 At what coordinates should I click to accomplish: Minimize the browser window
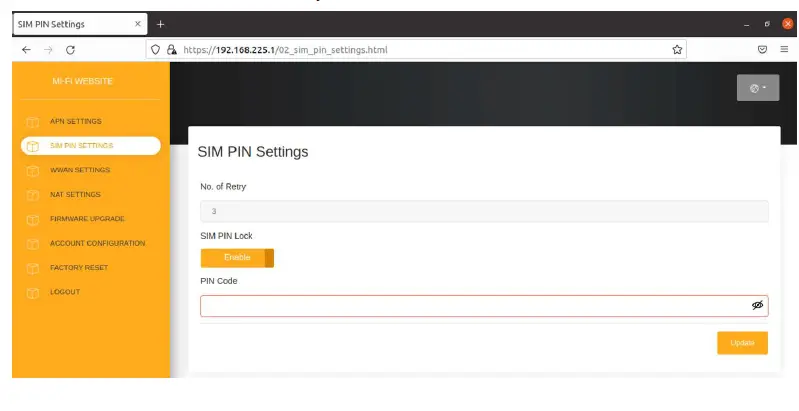pos(747,24)
